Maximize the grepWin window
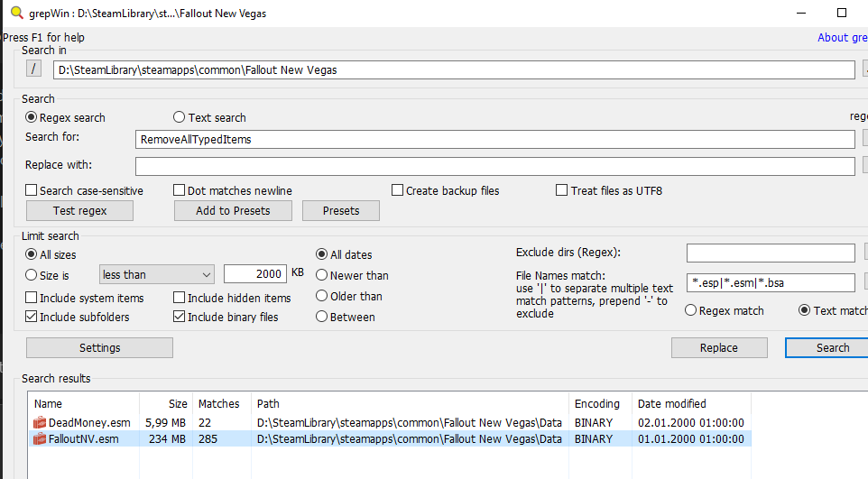The image size is (868, 479). pos(842,13)
